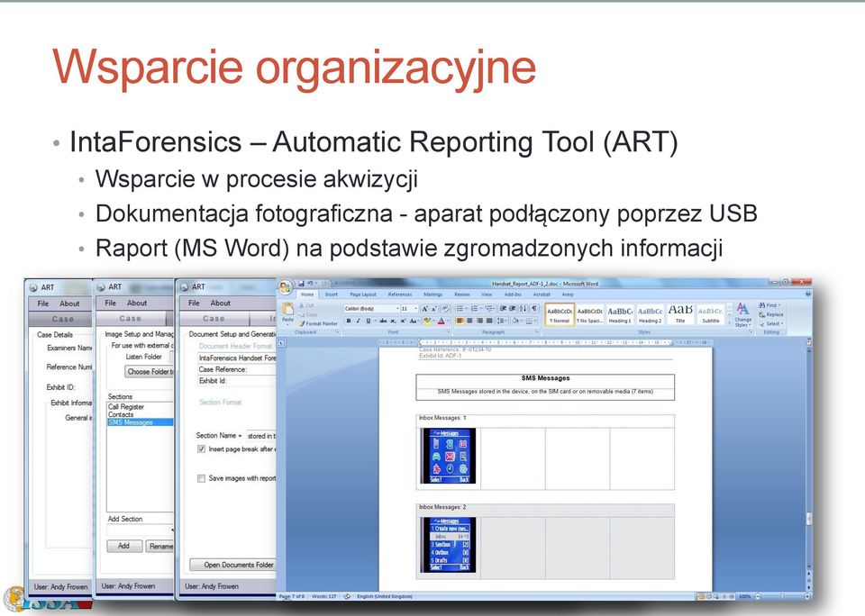Apply the Subtitle style

click(x=711, y=313)
